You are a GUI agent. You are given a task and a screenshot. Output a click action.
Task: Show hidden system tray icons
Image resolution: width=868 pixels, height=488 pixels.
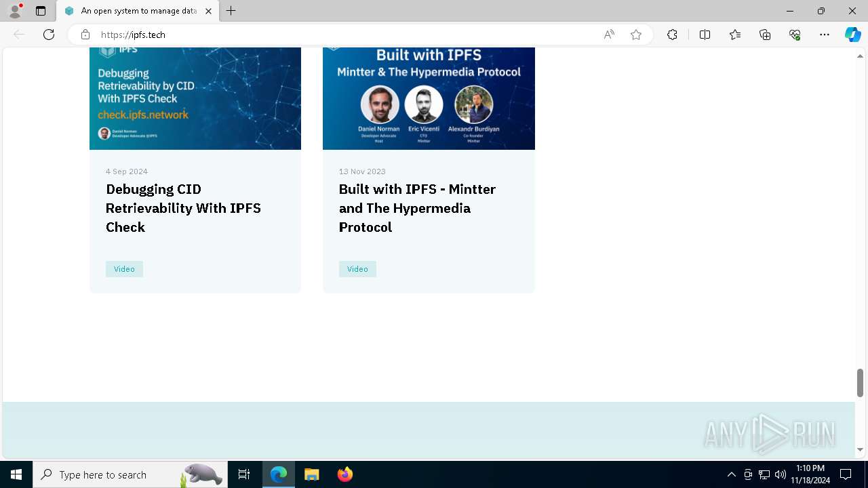[731, 474]
